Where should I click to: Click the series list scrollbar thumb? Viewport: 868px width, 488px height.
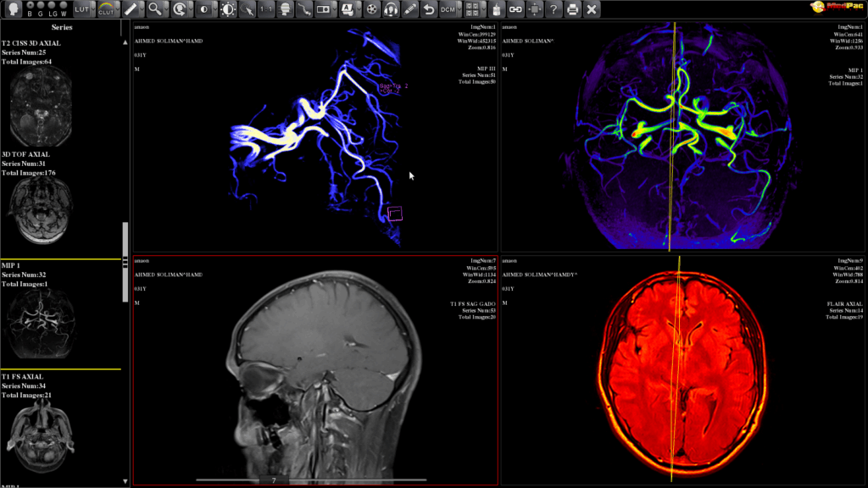pyautogui.click(x=125, y=263)
